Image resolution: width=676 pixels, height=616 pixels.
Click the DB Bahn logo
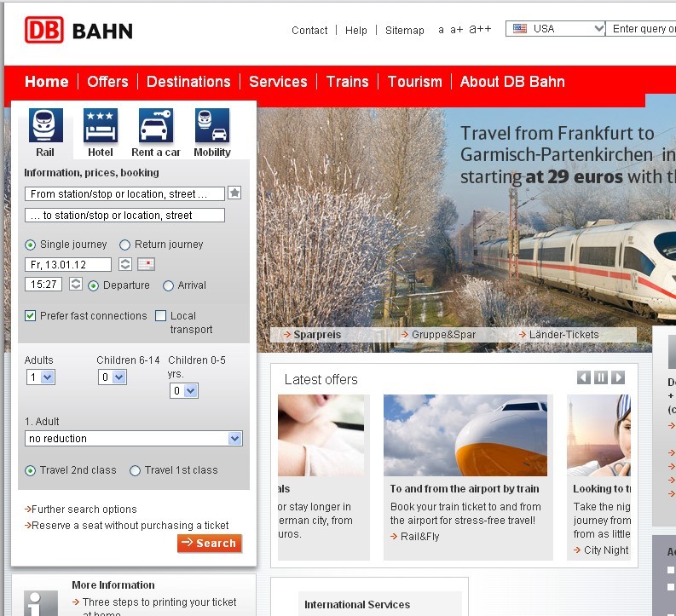point(79,30)
